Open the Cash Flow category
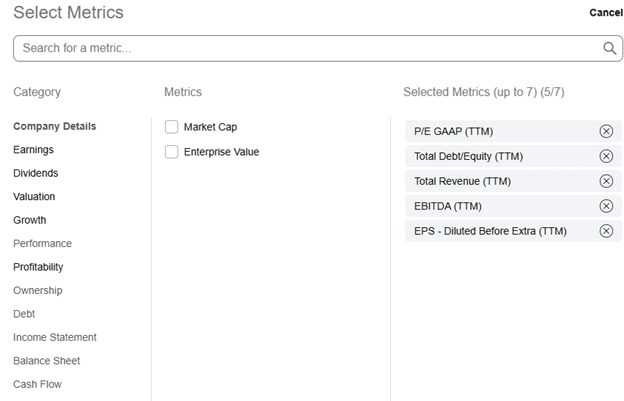This screenshot has height=401, width=624. pos(38,384)
